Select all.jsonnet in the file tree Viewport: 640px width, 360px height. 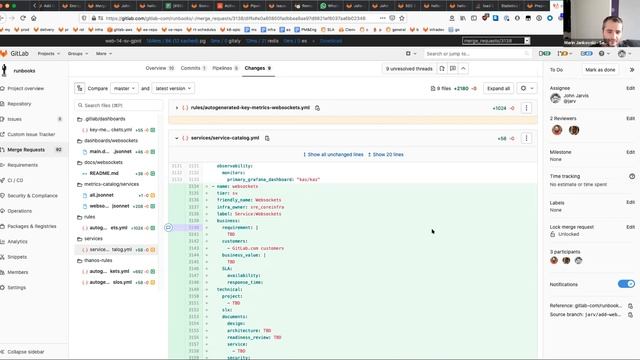(102, 195)
